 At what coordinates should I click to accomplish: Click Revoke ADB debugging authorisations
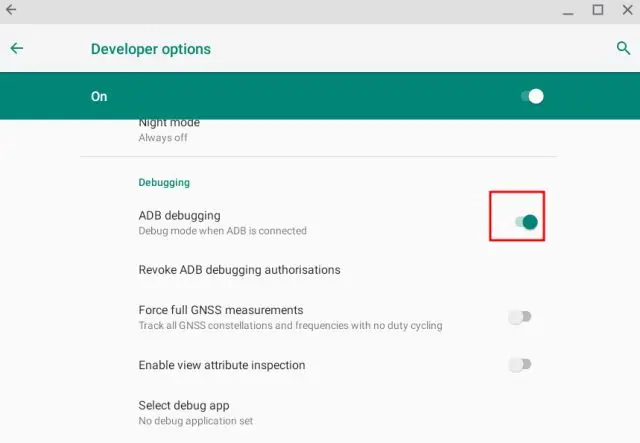(239, 270)
